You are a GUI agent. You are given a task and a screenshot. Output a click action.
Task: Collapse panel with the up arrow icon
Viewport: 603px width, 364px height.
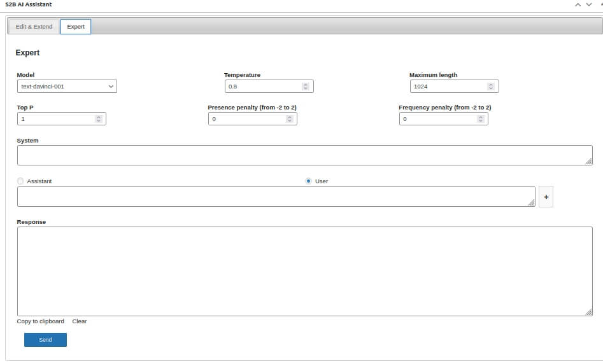(578, 4)
